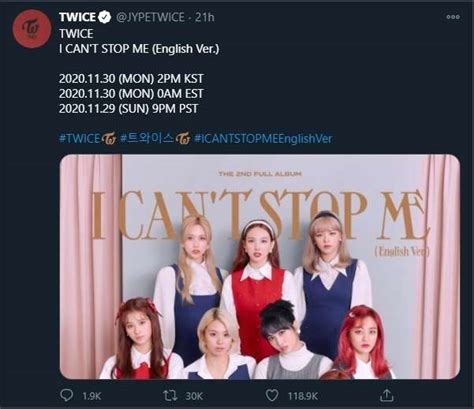Click the retweet arrows icon
474x409 pixels.
tap(170, 396)
